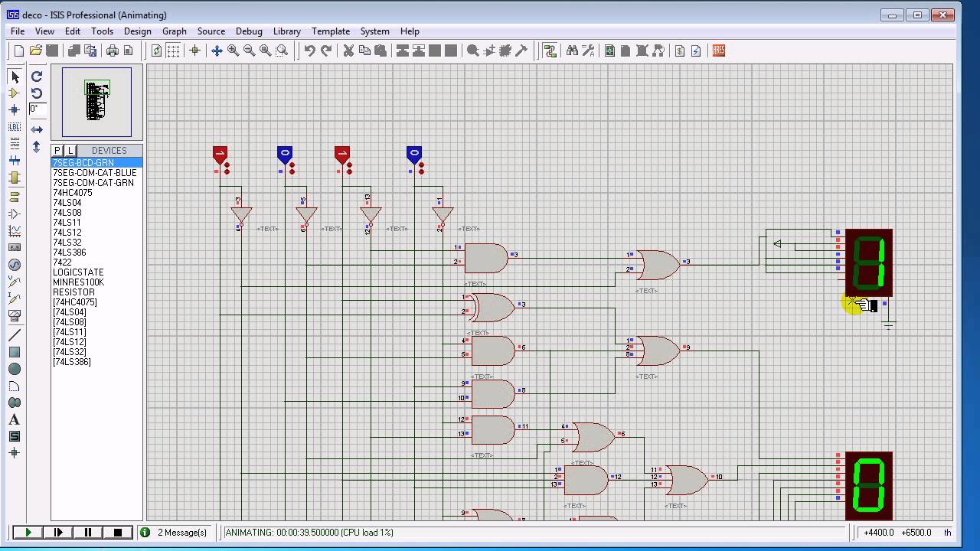The height and width of the screenshot is (551, 980).
Task: Select the Text script mode
Action: 15,144
